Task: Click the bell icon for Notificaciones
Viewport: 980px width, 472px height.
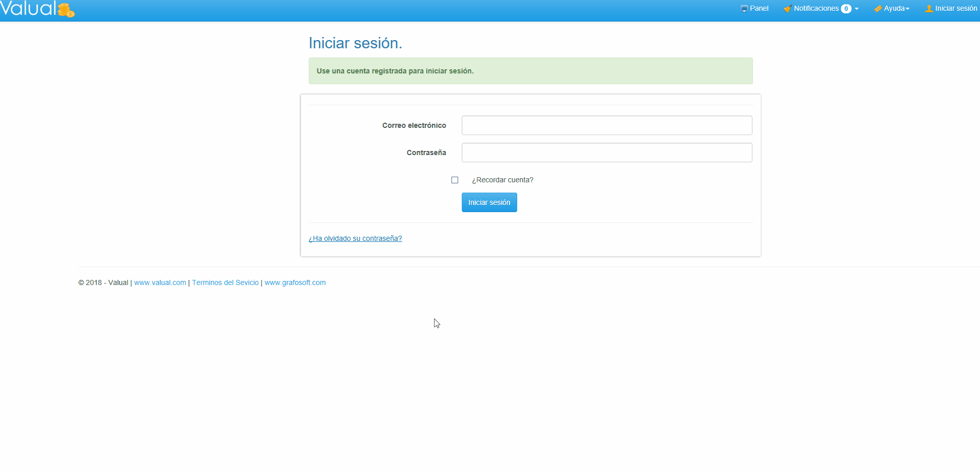Action: point(787,9)
